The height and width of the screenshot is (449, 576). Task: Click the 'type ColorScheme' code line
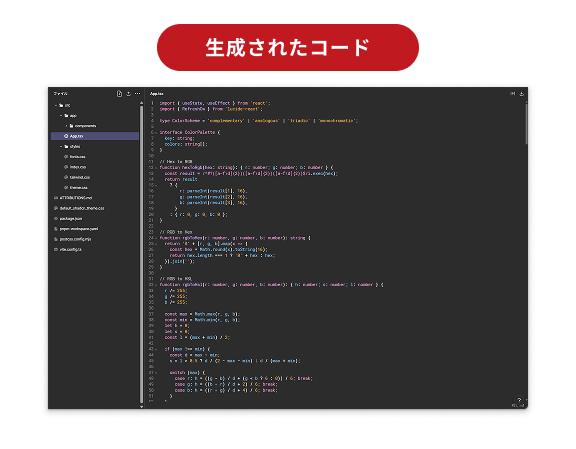point(259,121)
